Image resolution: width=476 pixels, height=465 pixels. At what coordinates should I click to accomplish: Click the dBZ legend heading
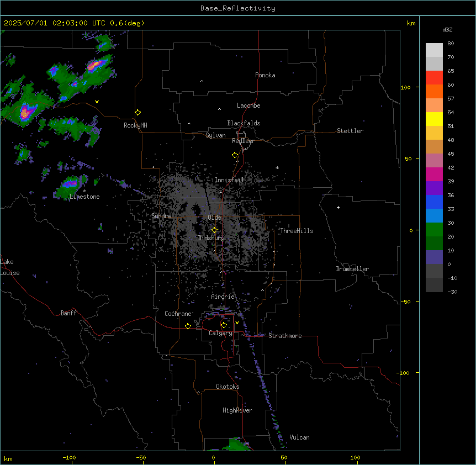[447, 29]
